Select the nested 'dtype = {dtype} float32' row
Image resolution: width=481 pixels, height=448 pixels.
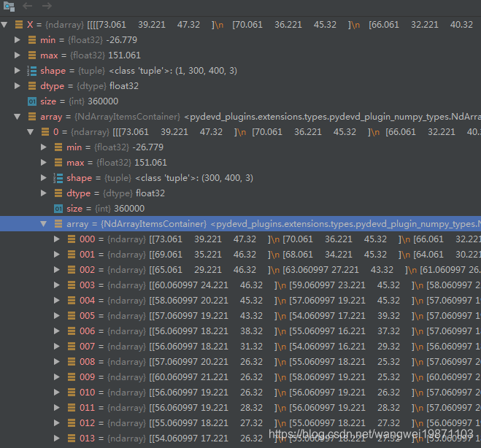(x=241, y=193)
